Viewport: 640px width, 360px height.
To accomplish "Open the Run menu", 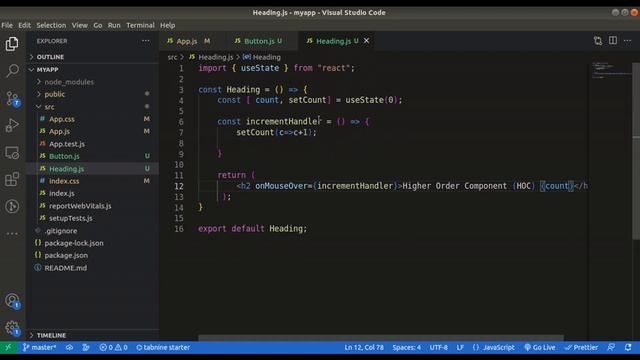I will 114,25.
